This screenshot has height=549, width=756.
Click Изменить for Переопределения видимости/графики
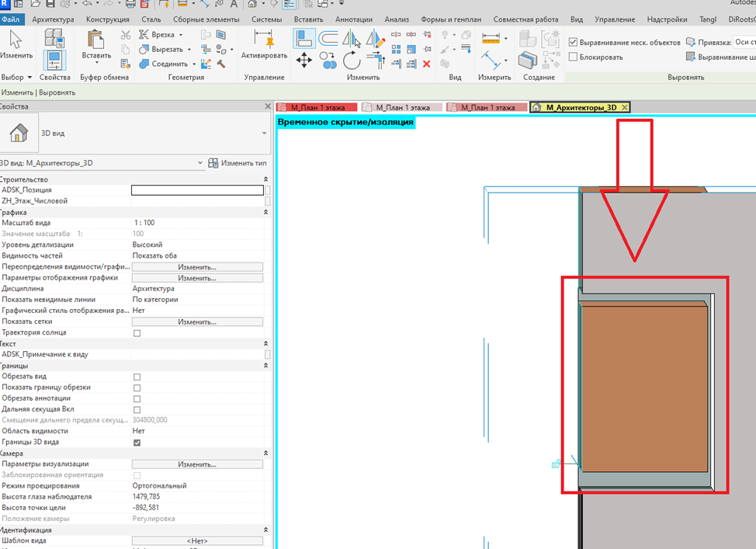pyautogui.click(x=197, y=267)
